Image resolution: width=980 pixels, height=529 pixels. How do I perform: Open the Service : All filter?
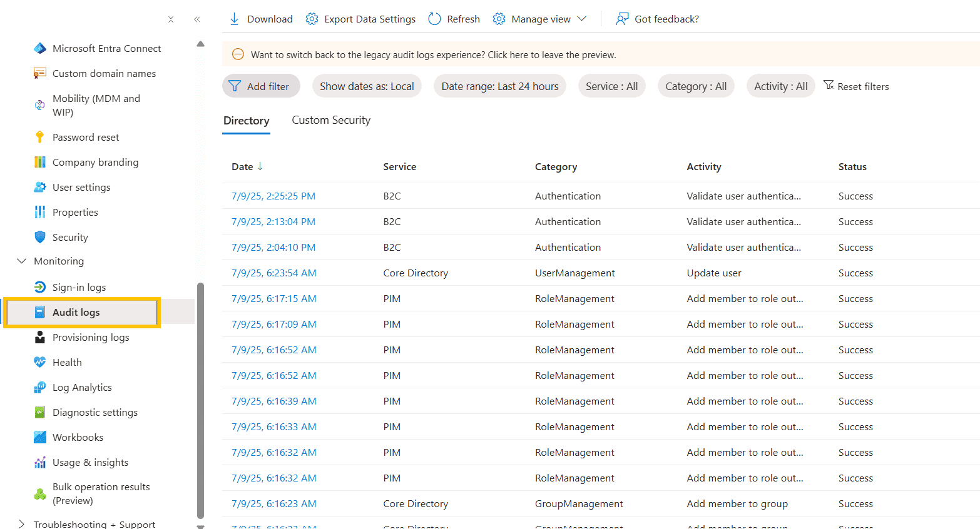click(611, 86)
